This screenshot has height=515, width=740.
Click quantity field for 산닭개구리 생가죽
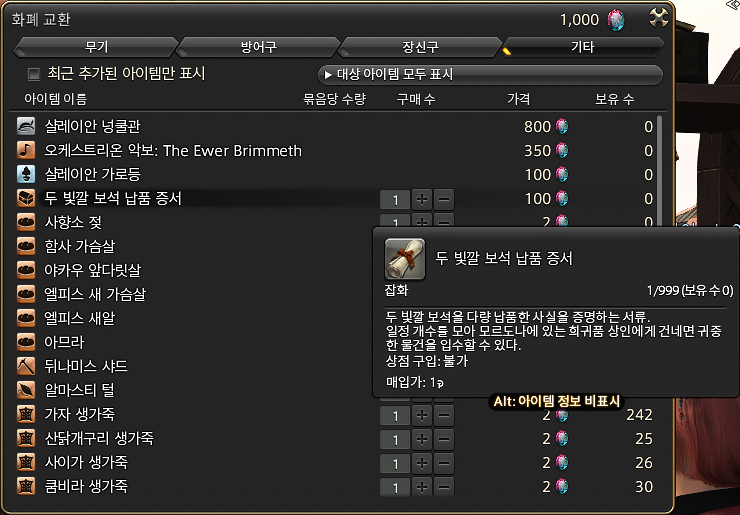tap(395, 439)
